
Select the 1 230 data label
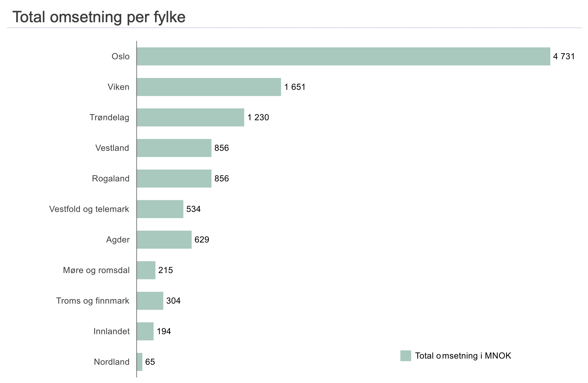[258, 117]
